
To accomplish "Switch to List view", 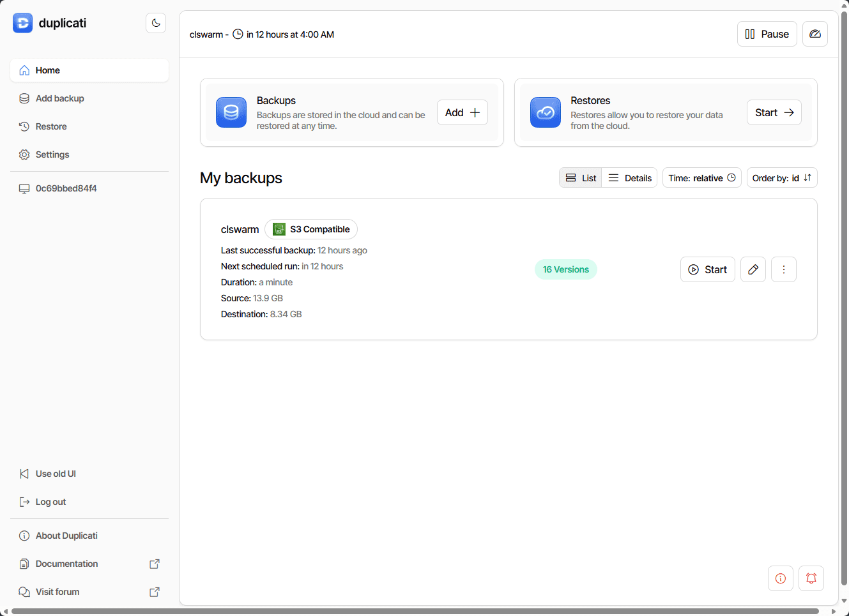I will click(x=581, y=178).
